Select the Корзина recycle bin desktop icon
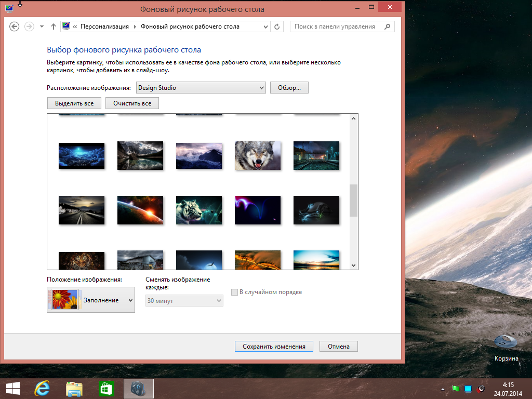 pos(506,348)
